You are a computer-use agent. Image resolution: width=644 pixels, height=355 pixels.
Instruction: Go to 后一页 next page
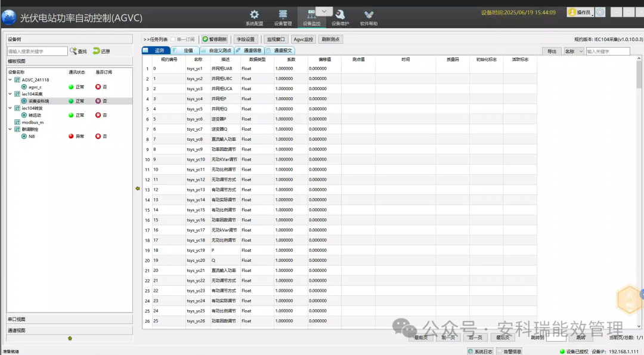coord(475,337)
